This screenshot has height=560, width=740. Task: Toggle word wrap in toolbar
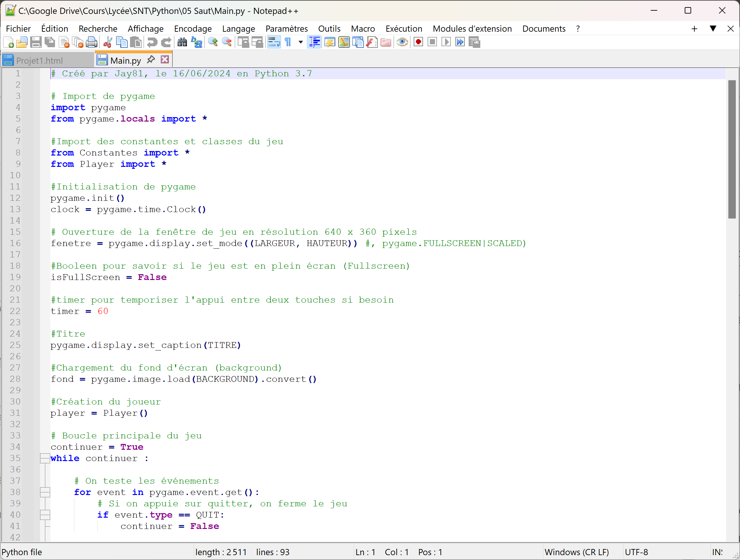coord(274,42)
